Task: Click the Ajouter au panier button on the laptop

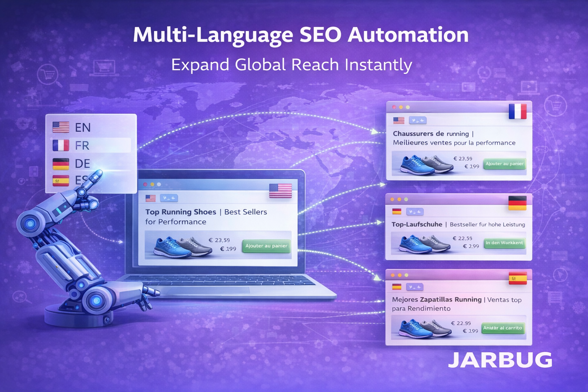Action: (266, 246)
